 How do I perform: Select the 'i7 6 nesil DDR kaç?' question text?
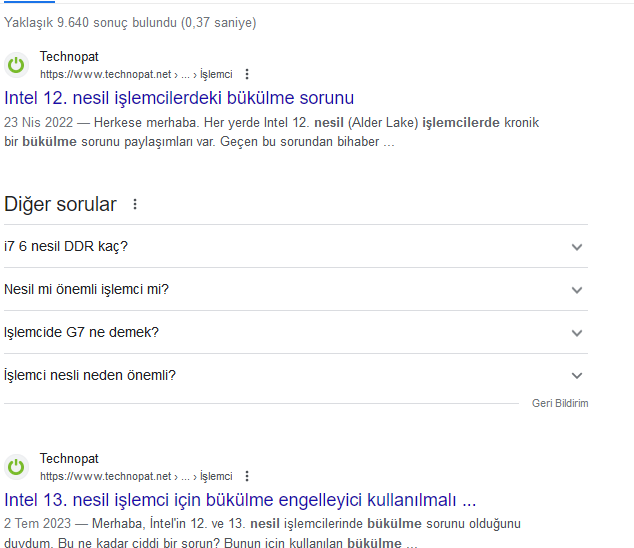(66, 246)
